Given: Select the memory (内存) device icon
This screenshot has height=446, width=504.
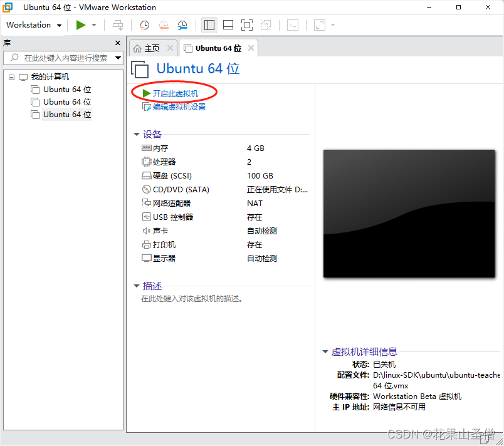Looking at the screenshot, I should (x=146, y=148).
